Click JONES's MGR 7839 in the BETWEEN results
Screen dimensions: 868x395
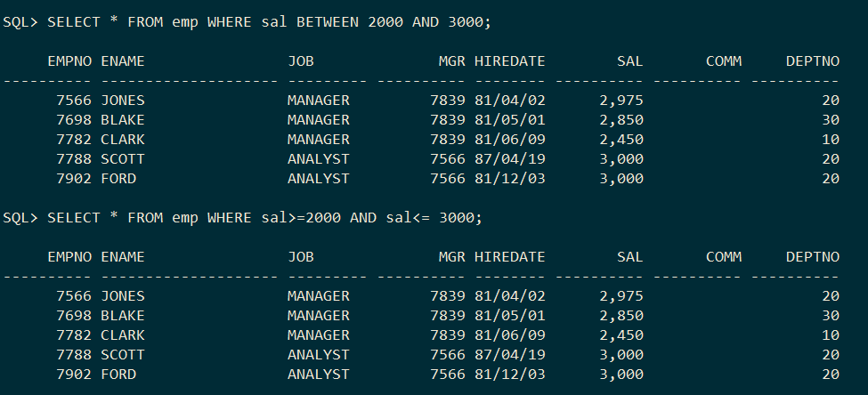(x=447, y=101)
